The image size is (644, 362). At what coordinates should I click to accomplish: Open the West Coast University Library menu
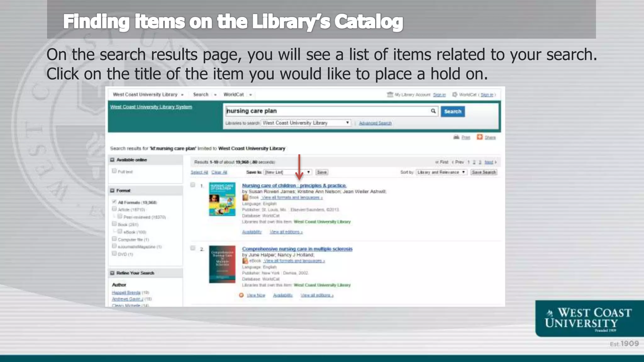click(x=148, y=95)
